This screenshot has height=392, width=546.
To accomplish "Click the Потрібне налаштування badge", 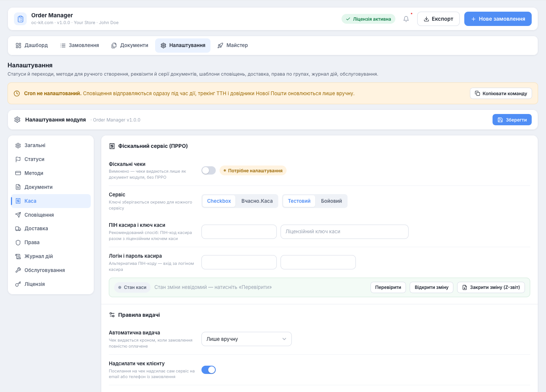I will tap(253, 170).
